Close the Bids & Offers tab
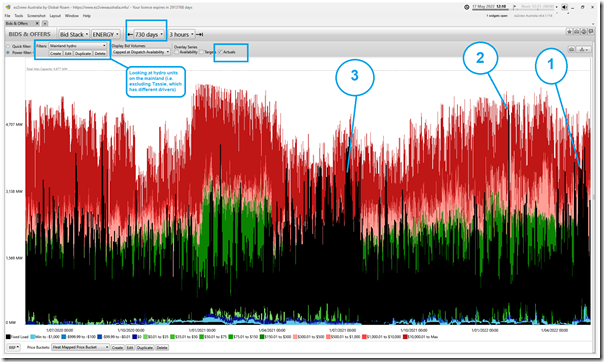 point(37,23)
